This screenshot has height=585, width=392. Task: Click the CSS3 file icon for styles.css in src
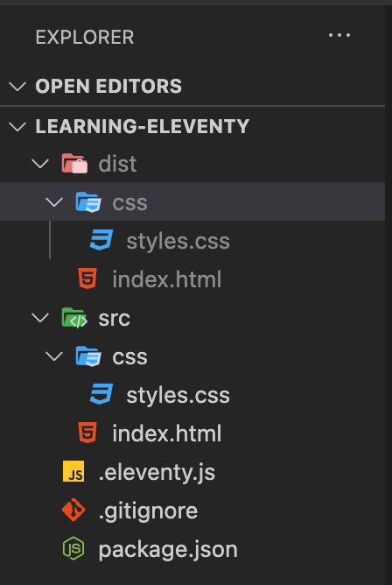[101, 394]
